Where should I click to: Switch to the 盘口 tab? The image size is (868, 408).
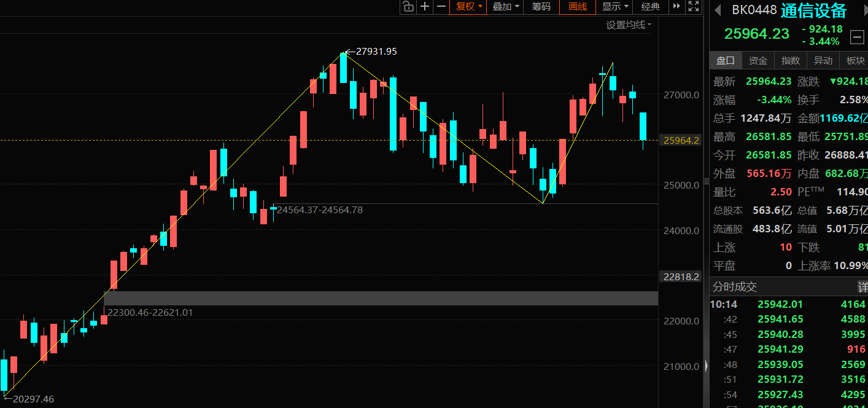(726, 60)
